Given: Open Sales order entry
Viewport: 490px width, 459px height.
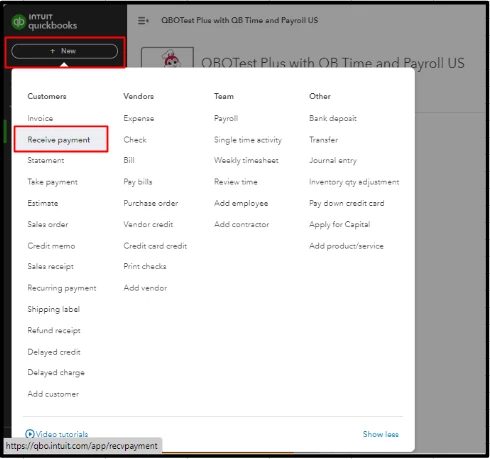Looking at the screenshot, I should pyautogui.click(x=48, y=224).
